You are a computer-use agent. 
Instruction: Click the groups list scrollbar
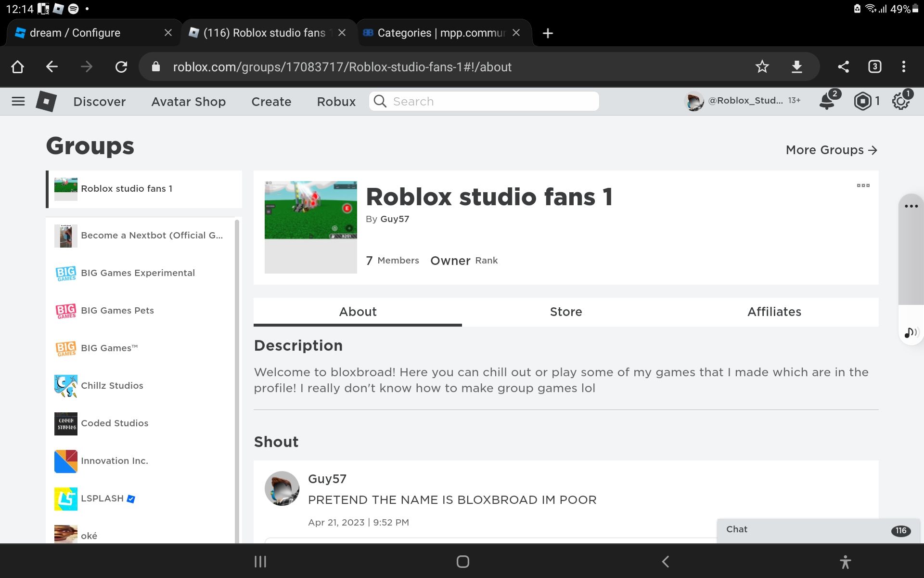pyautogui.click(x=237, y=381)
